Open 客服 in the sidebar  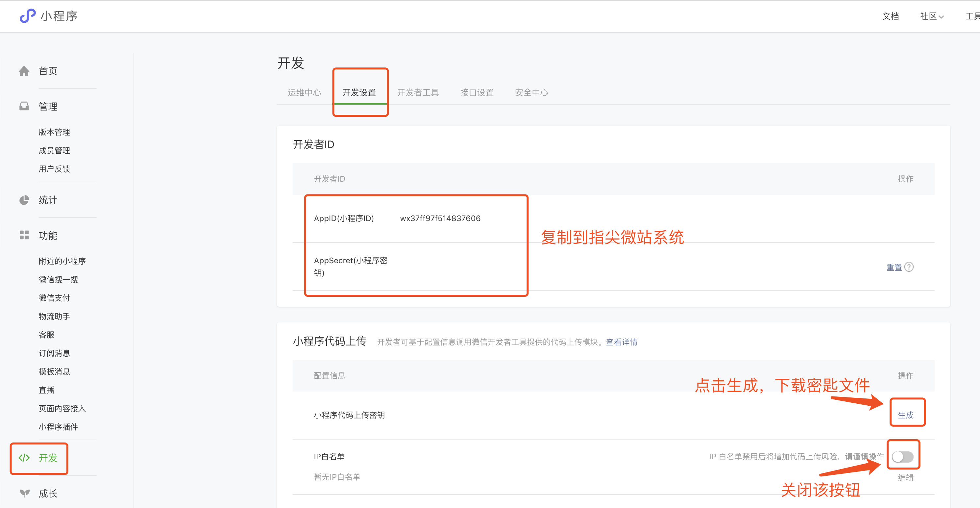pos(46,335)
